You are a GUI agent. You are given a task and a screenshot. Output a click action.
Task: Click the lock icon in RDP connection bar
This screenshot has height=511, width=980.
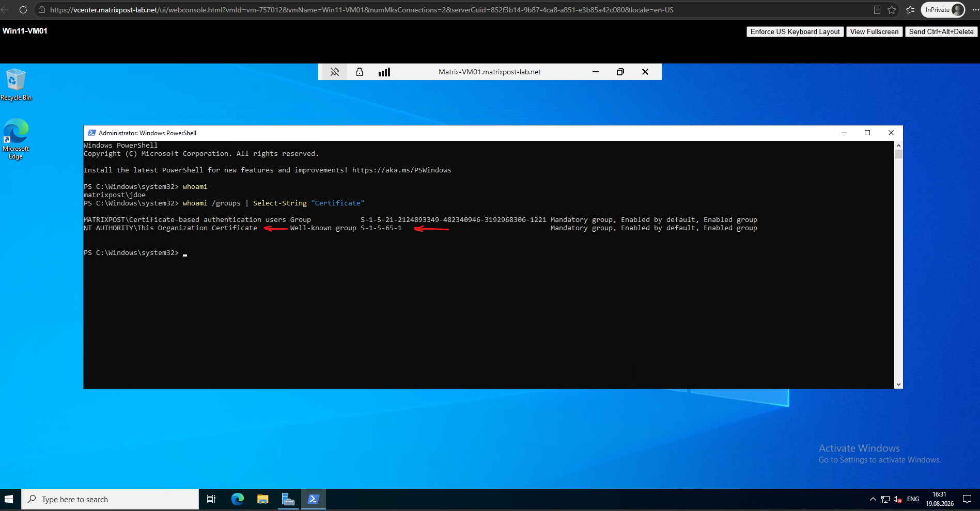point(360,72)
